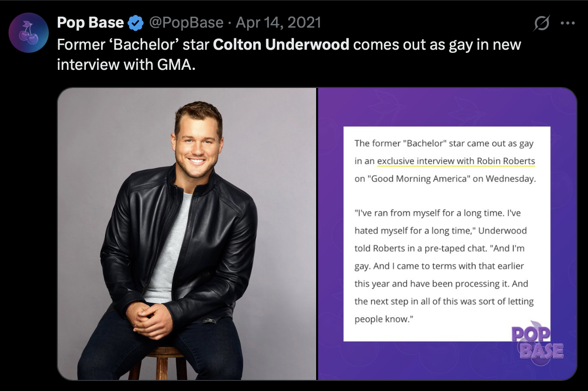
Task: Click the 'on "Good Morning America" on Wednesday' line
Action: 445,179
